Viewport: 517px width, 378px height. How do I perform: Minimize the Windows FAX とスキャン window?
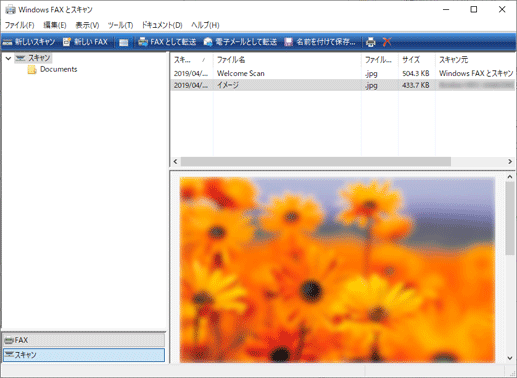446,10
